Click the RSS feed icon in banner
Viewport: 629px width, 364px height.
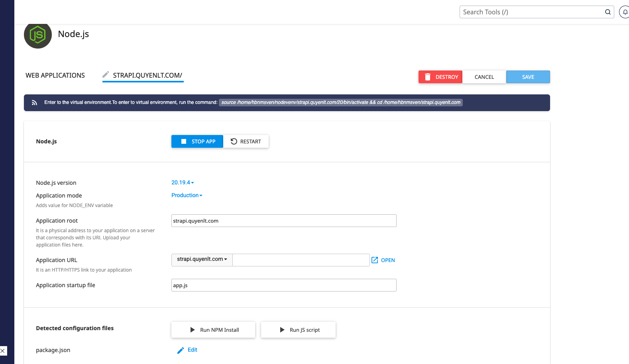click(x=34, y=103)
